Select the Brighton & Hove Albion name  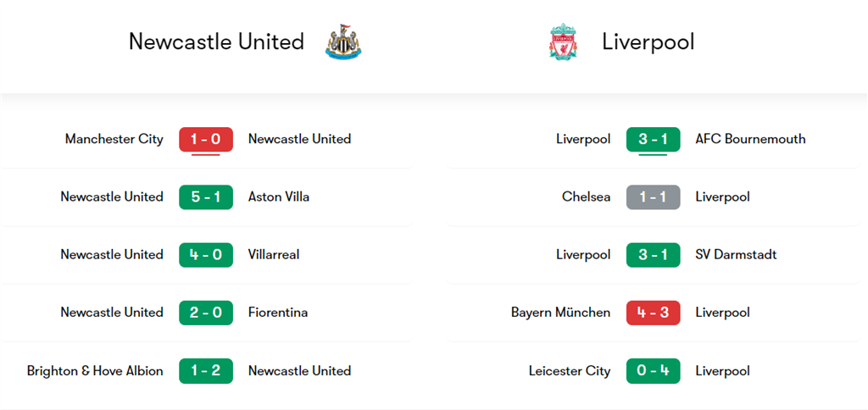click(x=95, y=370)
